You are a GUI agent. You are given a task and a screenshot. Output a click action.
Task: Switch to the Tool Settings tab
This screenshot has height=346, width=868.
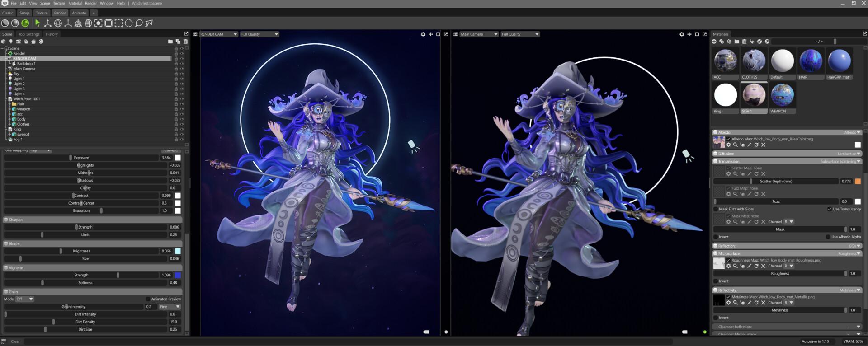click(29, 34)
